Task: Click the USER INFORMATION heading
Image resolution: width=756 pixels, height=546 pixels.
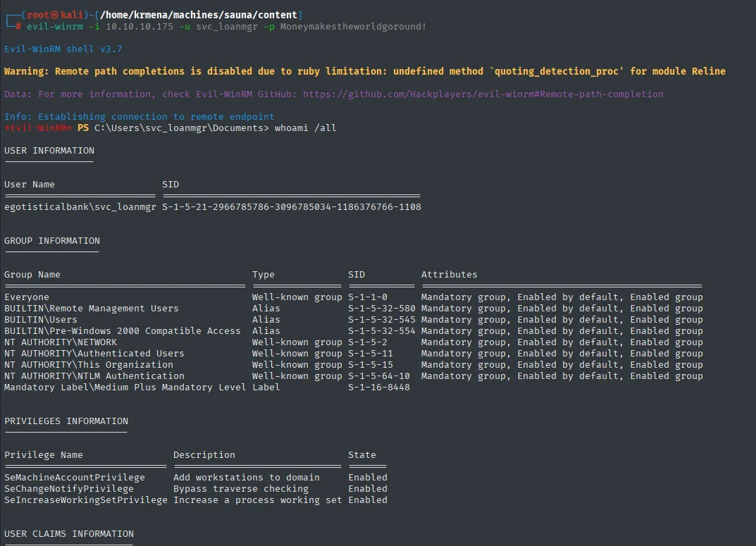Action: (49, 150)
